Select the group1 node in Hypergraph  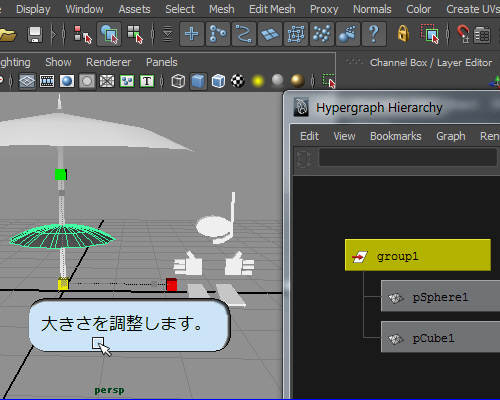tap(418, 255)
